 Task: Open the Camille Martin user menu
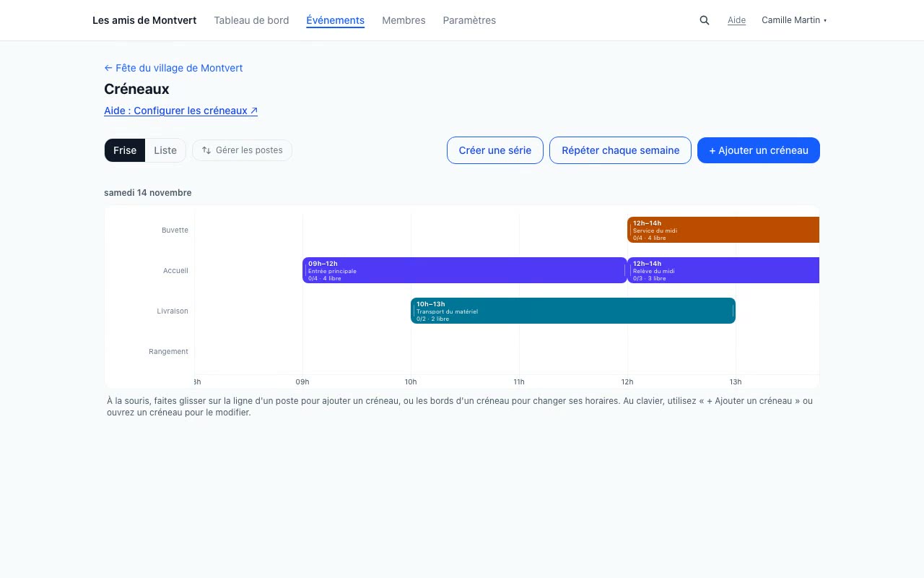(x=794, y=20)
